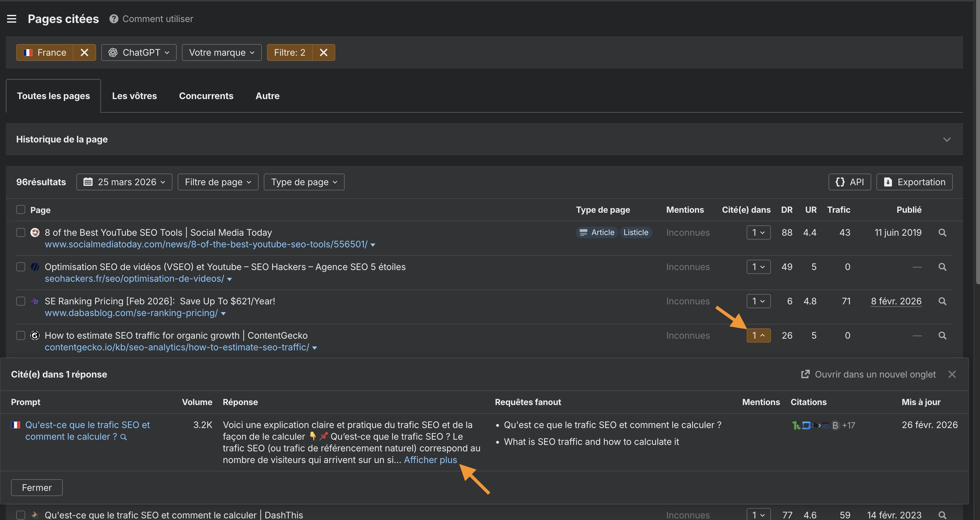Switch to the Les vôtres tab
Viewport: 980px width, 520px height.
click(x=134, y=96)
